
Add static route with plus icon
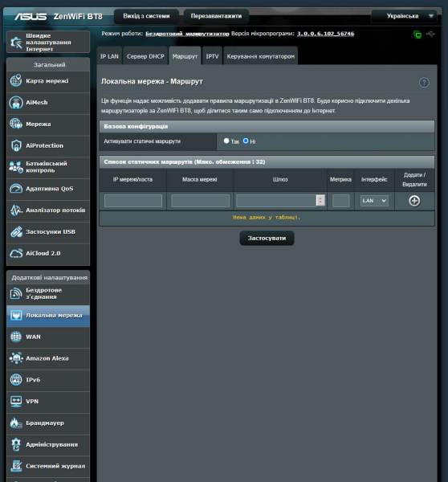[414, 201]
